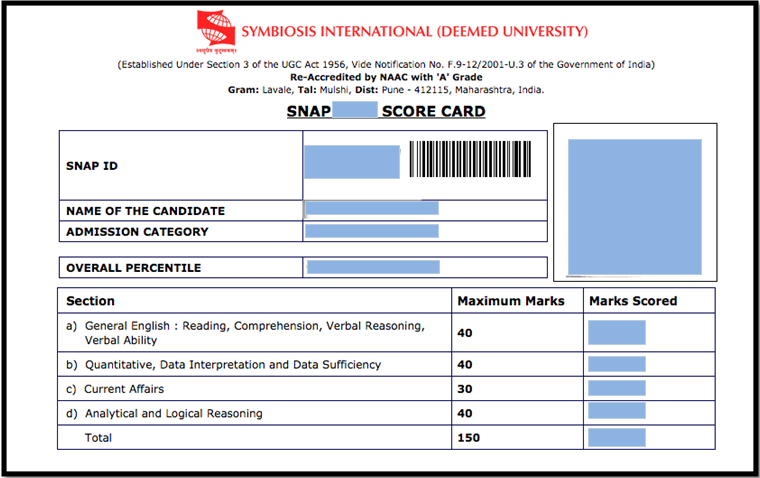Click Analytical and Logical Reasoning section label
The height and width of the screenshot is (478, 760).
click(x=173, y=413)
